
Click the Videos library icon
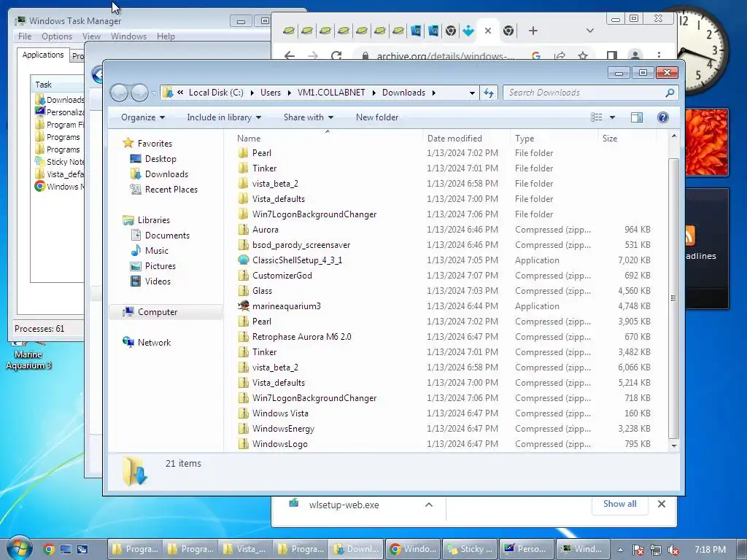(x=136, y=281)
